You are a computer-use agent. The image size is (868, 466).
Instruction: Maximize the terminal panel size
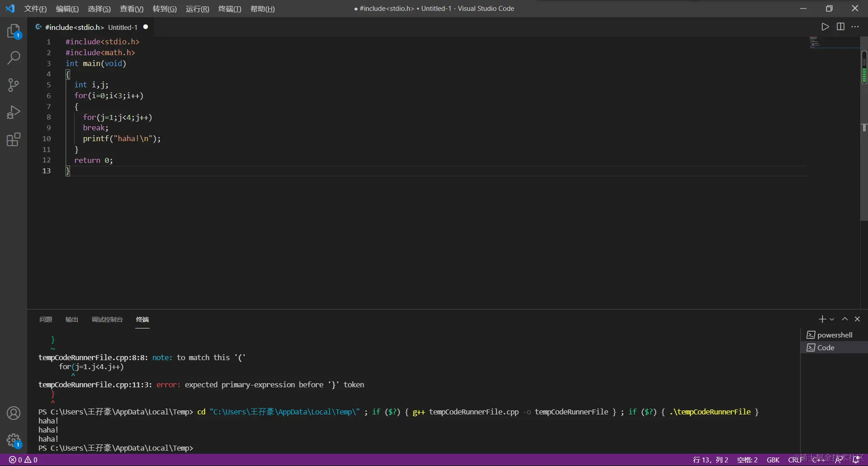(x=844, y=319)
